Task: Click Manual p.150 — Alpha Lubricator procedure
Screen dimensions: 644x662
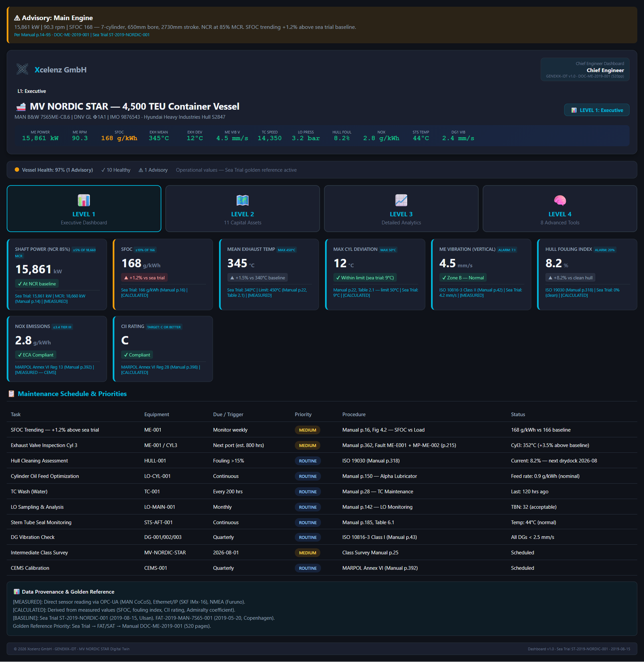Action: (x=380, y=476)
